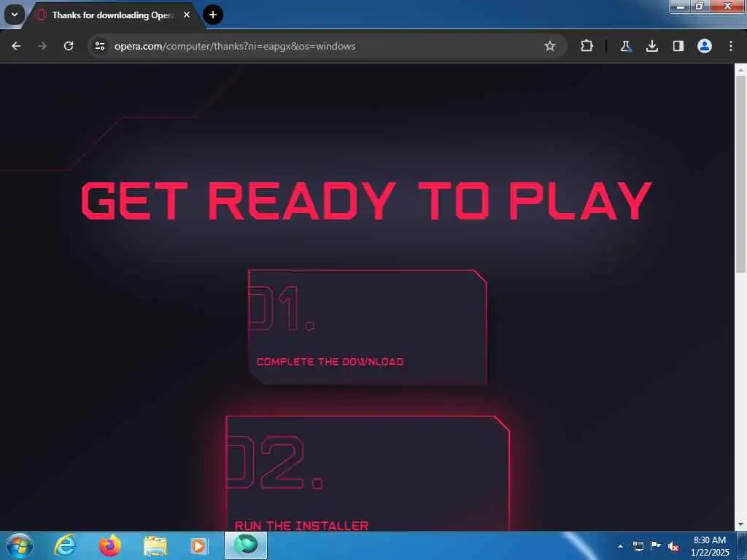Open Windows Media Player from taskbar
The image size is (747, 560).
click(x=198, y=545)
